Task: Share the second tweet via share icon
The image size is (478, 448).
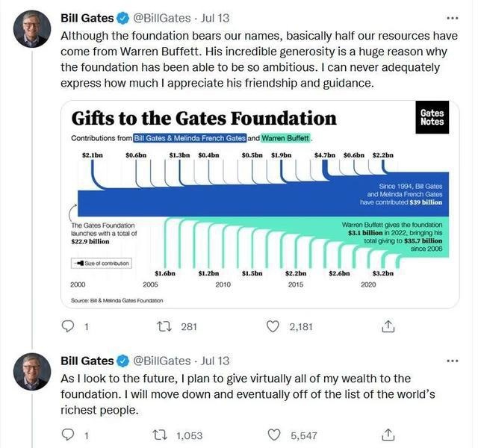Action: pos(388,435)
